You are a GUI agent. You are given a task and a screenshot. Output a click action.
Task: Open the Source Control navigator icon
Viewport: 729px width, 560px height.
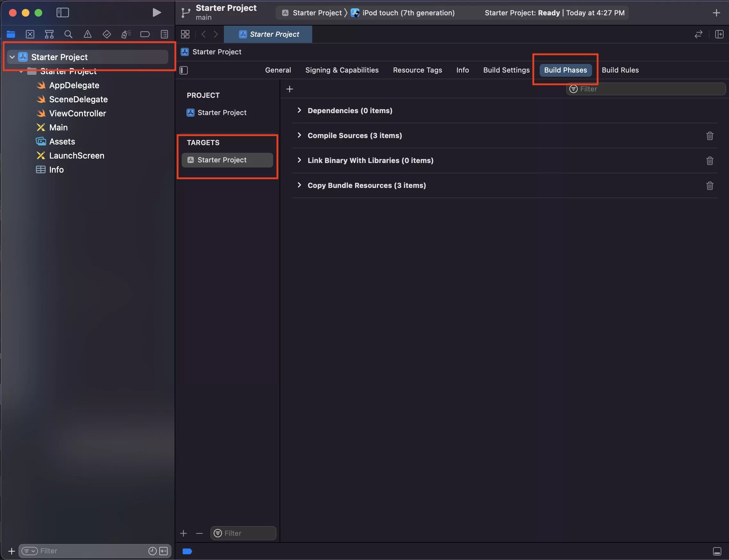(30, 34)
